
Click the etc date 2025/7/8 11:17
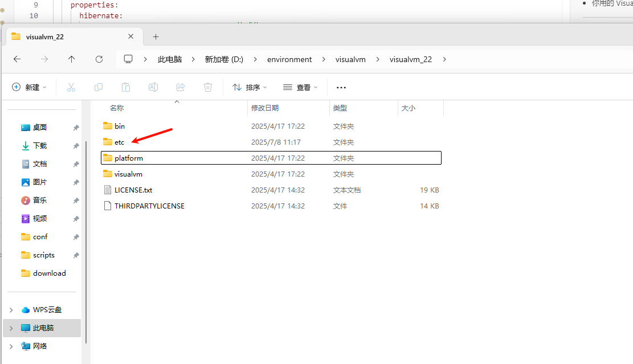276,142
